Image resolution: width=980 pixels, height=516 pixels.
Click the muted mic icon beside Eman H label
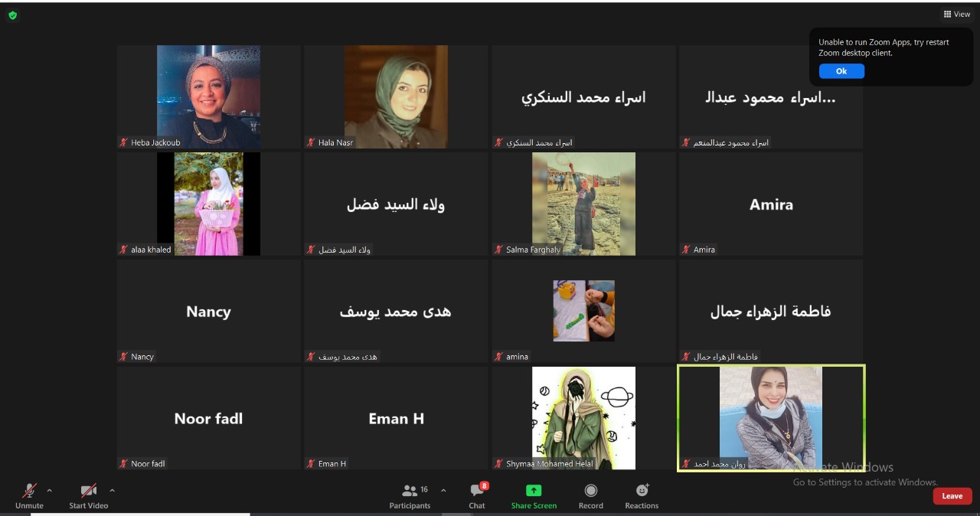pos(311,464)
